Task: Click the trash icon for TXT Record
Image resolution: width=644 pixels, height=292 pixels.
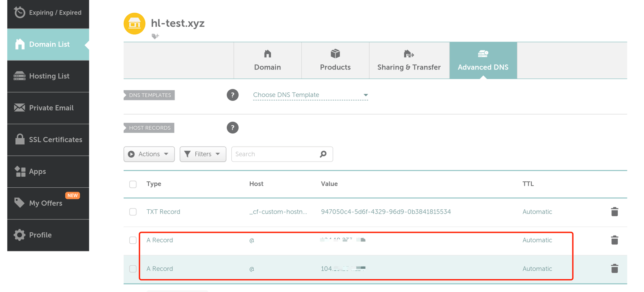Action: [x=614, y=211]
